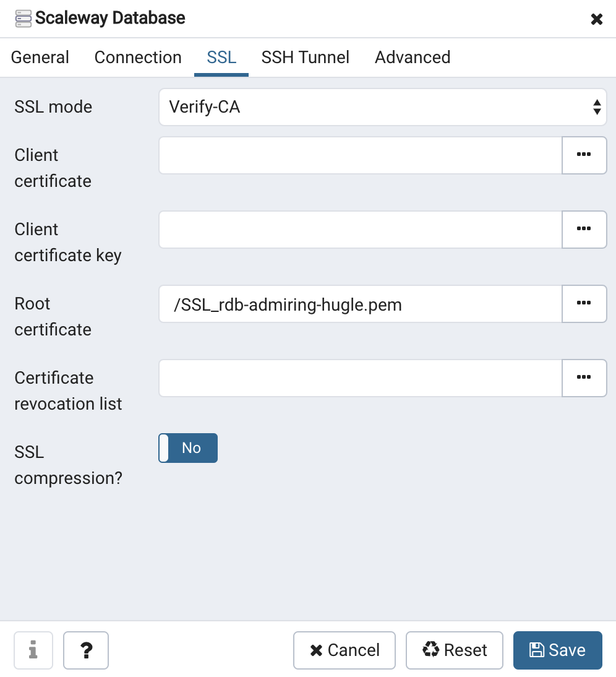Select the SSL tab

click(x=221, y=58)
